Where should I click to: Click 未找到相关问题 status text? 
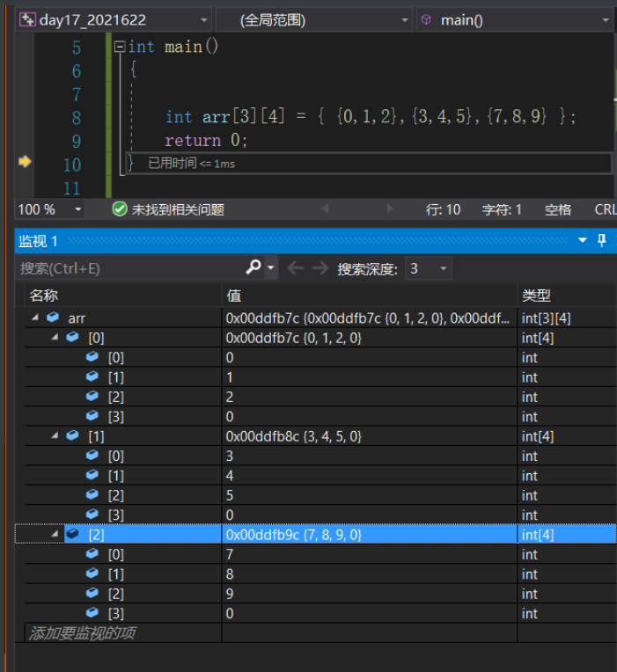(178, 209)
